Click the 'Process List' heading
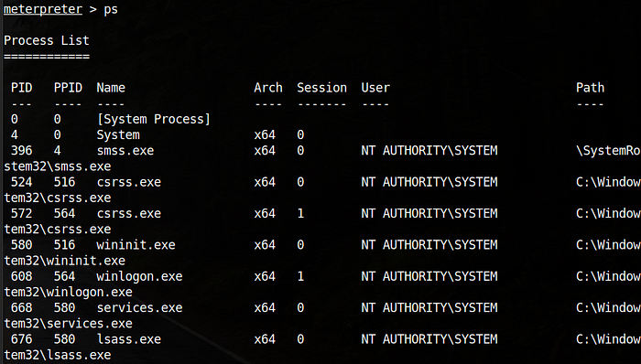This screenshot has height=364, width=641. pos(46,40)
